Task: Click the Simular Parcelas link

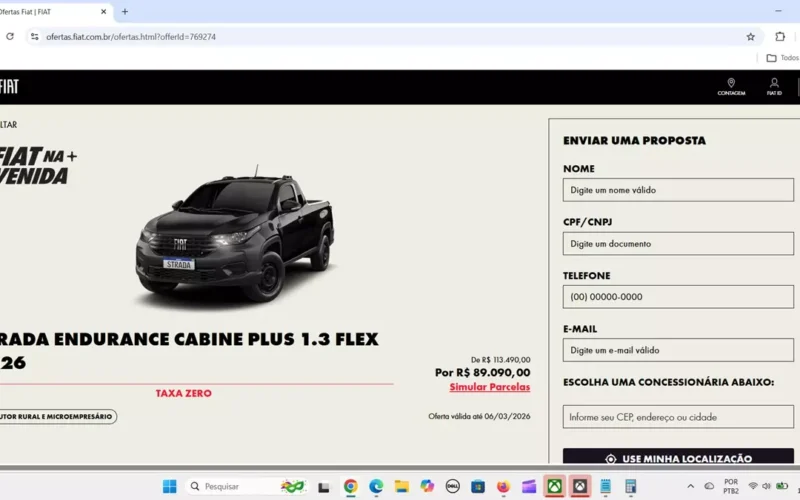Action: [x=489, y=387]
